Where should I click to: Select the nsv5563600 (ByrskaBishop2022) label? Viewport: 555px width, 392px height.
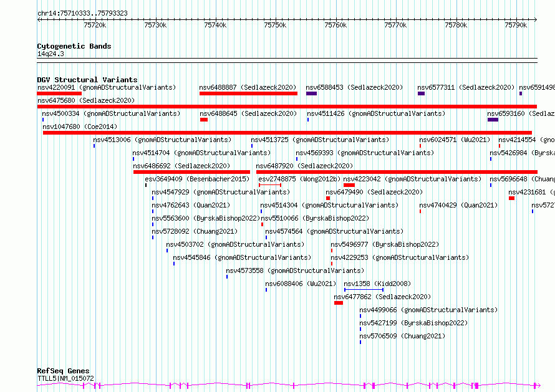click(x=206, y=218)
